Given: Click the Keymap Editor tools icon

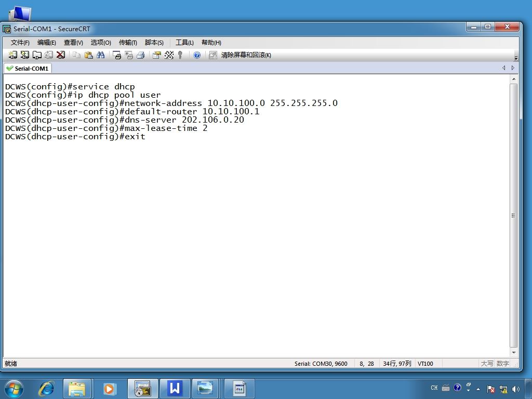Looking at the screenshot, I should click(x=169, y=55).
